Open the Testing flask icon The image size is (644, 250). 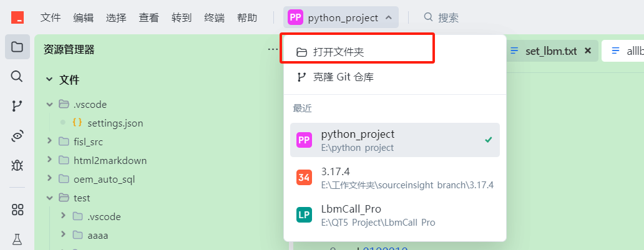tap(17, 239)
